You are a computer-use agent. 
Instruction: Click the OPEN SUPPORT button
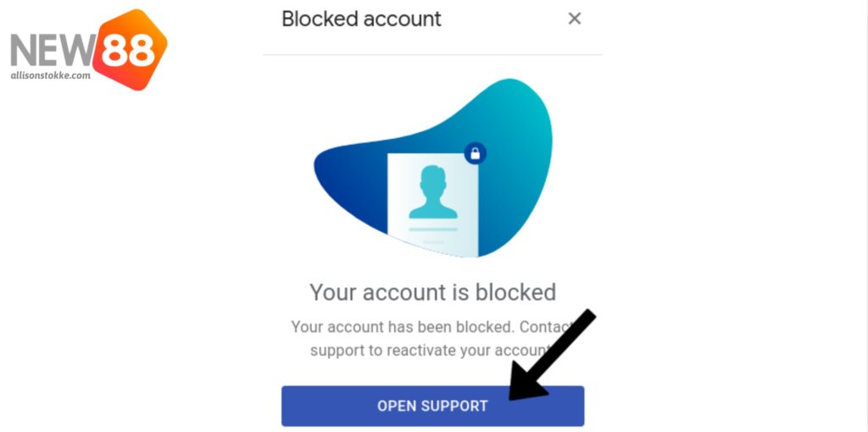click(x=432, y=406)
